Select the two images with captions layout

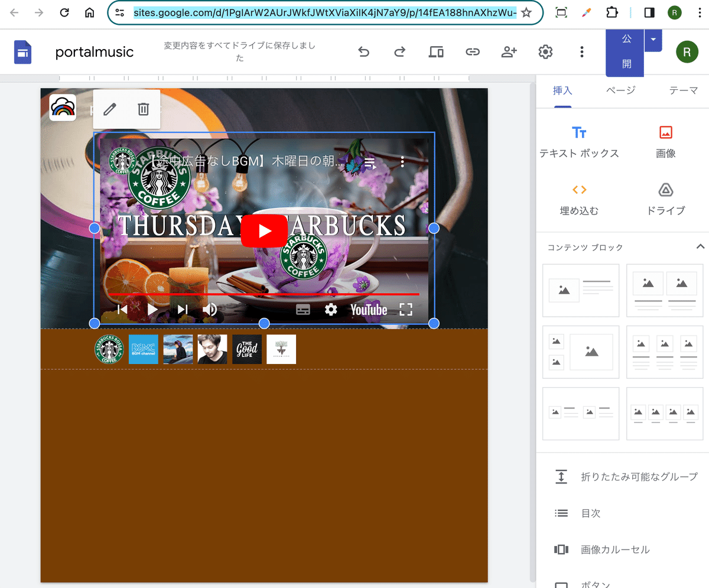[x=665, y=290]
